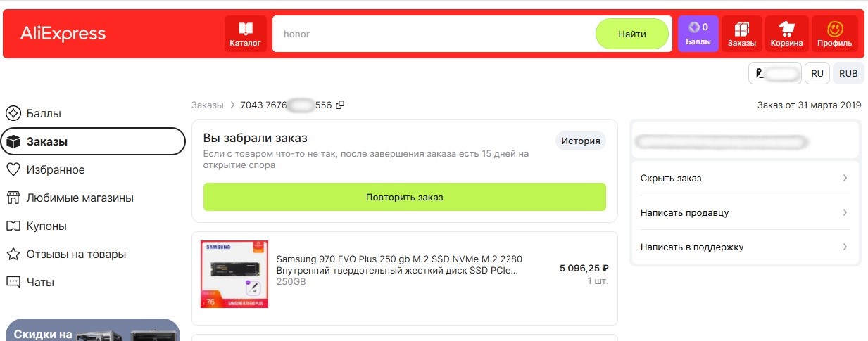This screenshot has width=868, height=341.
Task: Select the Любимые магазины store icon
Action: point(13,198)
